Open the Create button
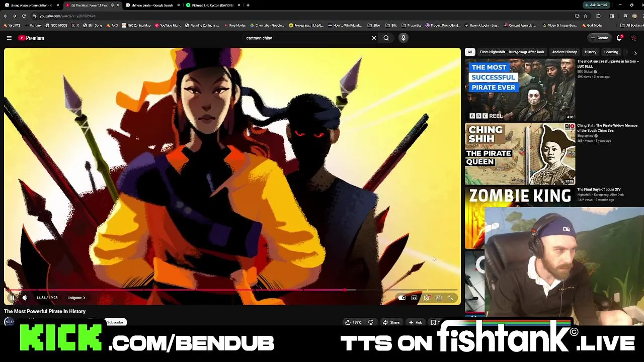The width and height of the screenshot is (644, 362). pyautogui.click(x=599, y=38)
